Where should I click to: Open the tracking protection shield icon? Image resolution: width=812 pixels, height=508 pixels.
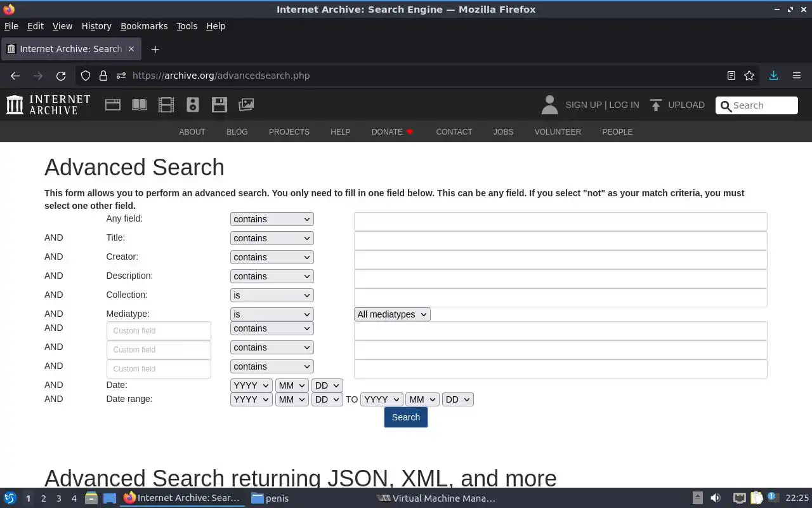[86, 76]
